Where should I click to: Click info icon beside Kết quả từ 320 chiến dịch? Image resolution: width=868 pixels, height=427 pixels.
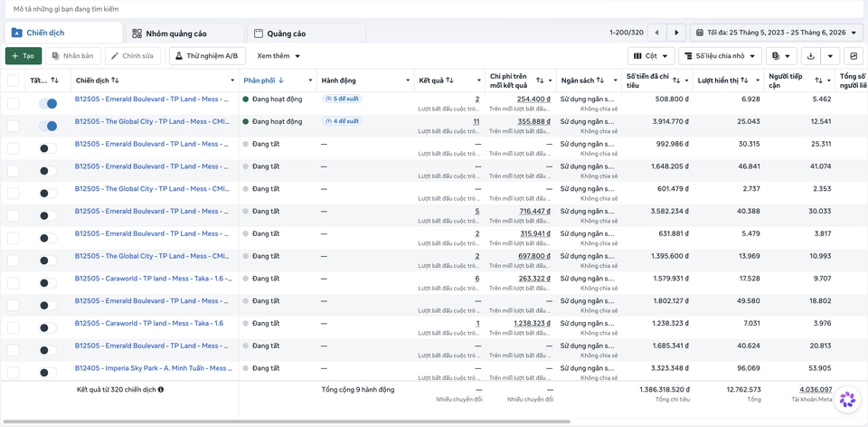(x=161, y=389)
